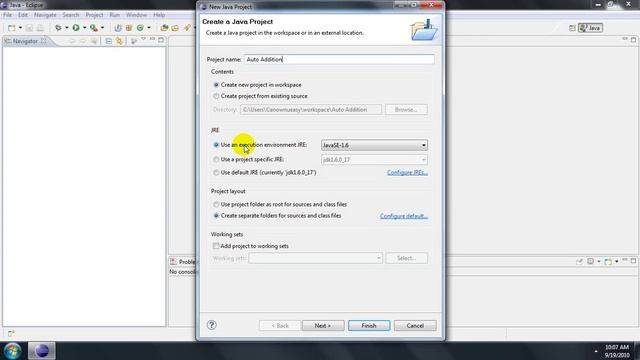Screen dimensions: 640x360
Task: Click the Configure JREs link
Action: click(407, 173)
